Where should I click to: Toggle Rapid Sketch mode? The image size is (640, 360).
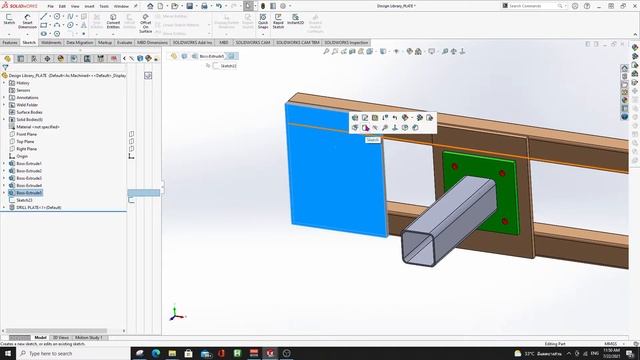point(278,21)
